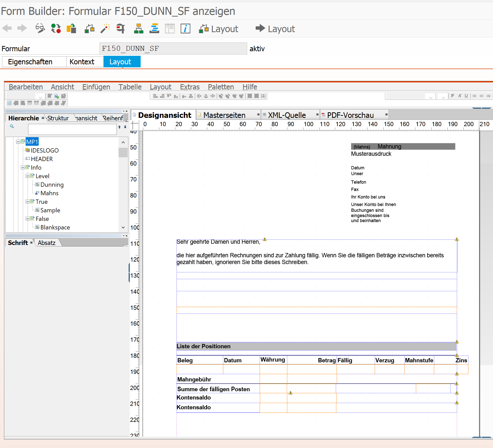Click the Layout button with black arrow
The width and height of the screenshot is (493, 448).
[x=275, y=29]
